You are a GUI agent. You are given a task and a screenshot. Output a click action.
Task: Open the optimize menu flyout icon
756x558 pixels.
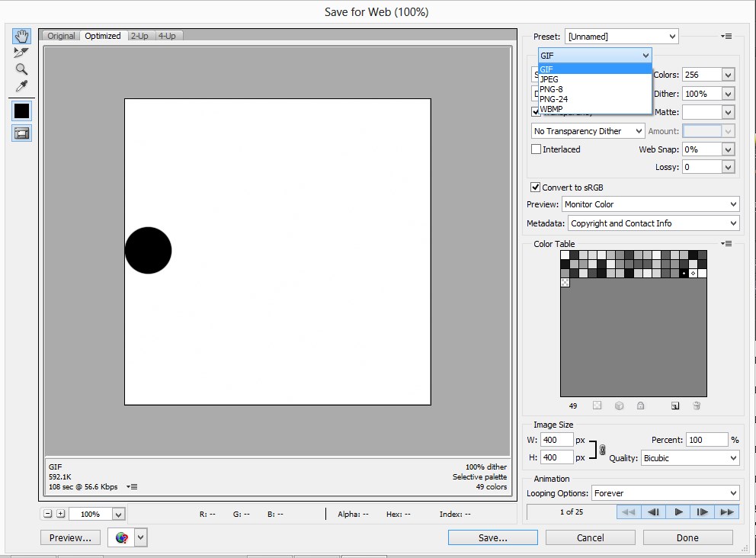point(726,36)
